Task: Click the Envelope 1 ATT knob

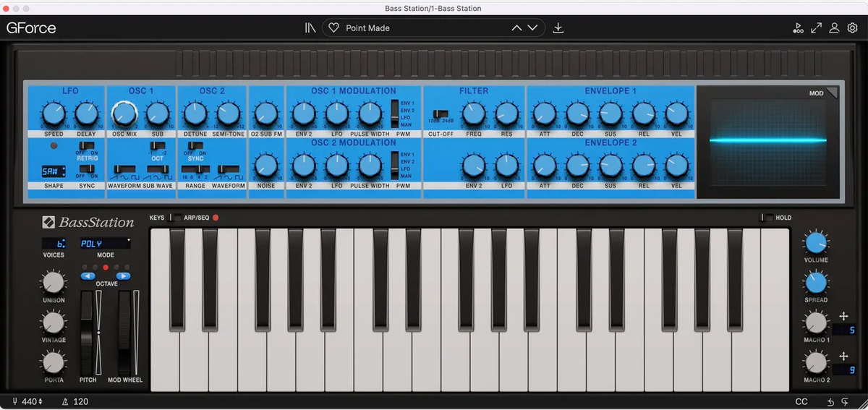Action: pyautogui.click(x=544, y=114)
